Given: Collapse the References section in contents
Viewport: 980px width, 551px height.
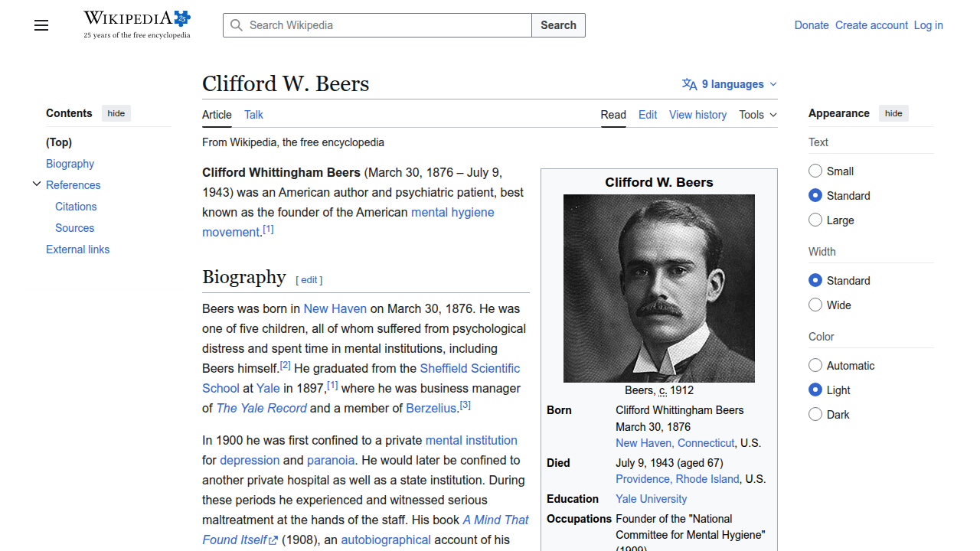Looking at the screenshot, I should pyautogui.click(x=36, y=184).
